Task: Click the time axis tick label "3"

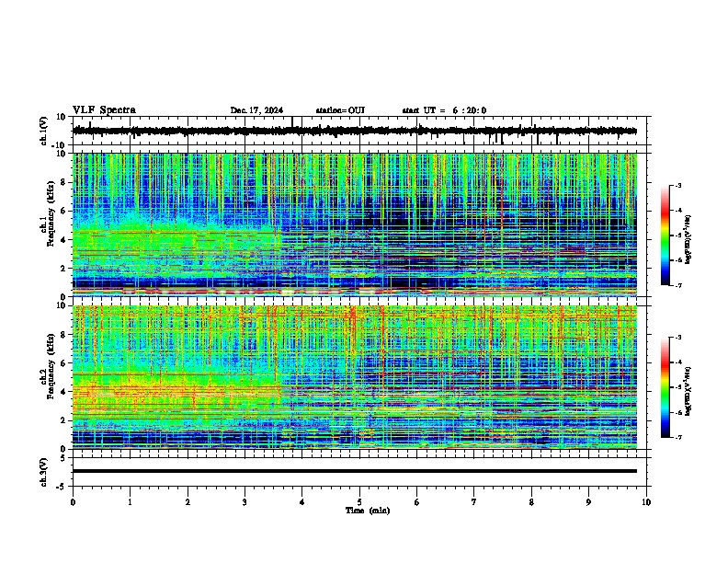Action: [x=245, y=502]
